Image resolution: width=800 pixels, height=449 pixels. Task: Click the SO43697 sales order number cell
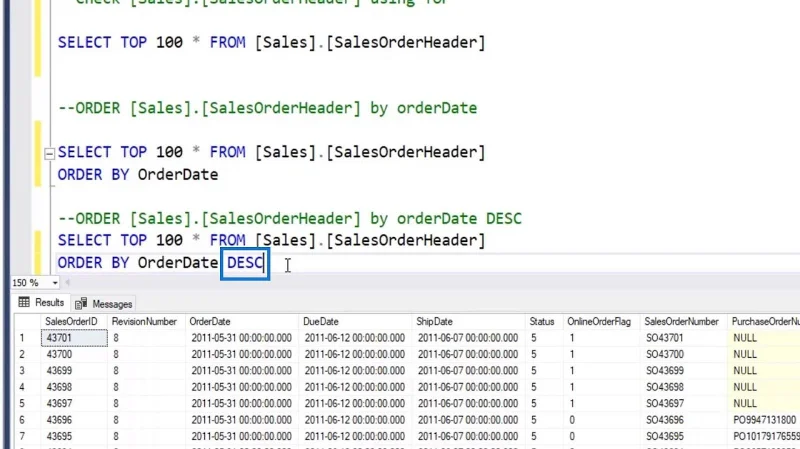tap(684, 403)
